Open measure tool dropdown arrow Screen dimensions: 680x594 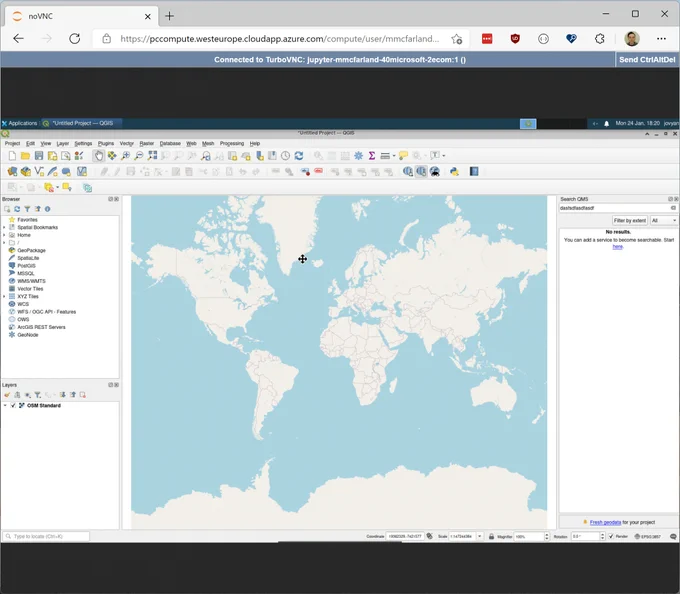(x=394, y=156)
